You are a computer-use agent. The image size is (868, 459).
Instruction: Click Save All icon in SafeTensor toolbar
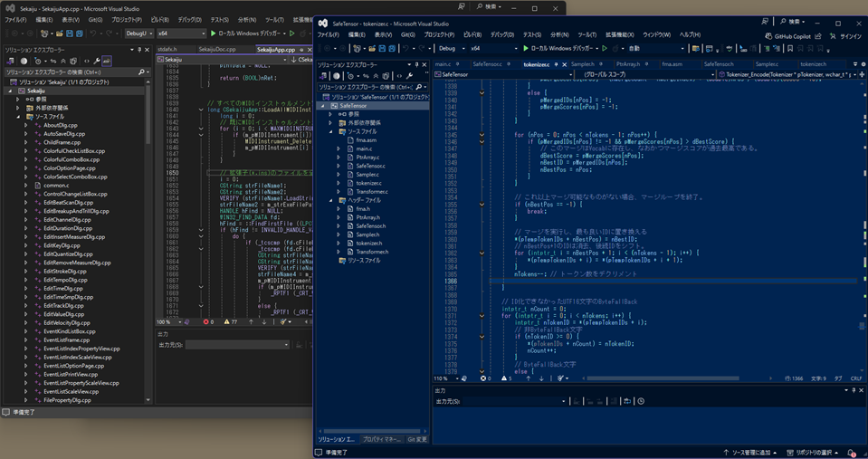tap(392, 49)
